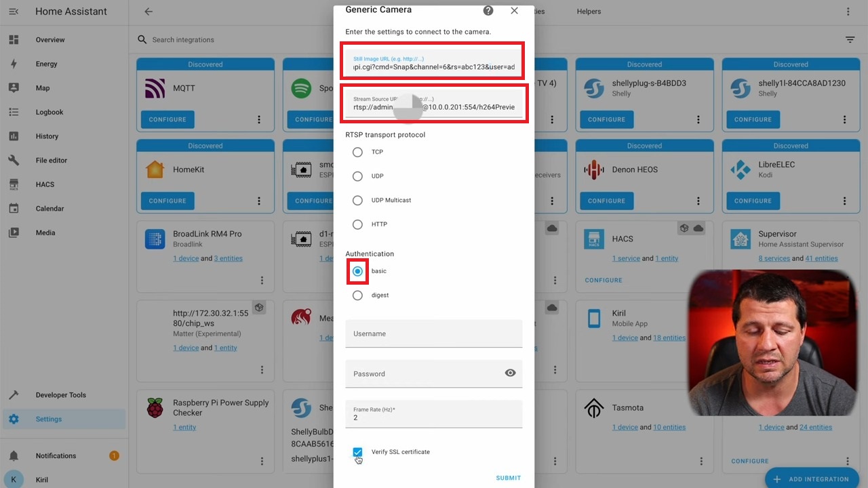
Task: Open File editor in the sidebar
Action: pyautogui.click(x=64, y=160)
